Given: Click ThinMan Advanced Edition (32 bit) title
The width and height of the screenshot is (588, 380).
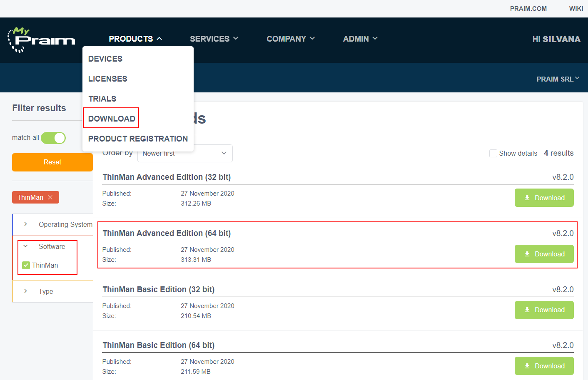Looking at the screenshot, I should point(167,177).
